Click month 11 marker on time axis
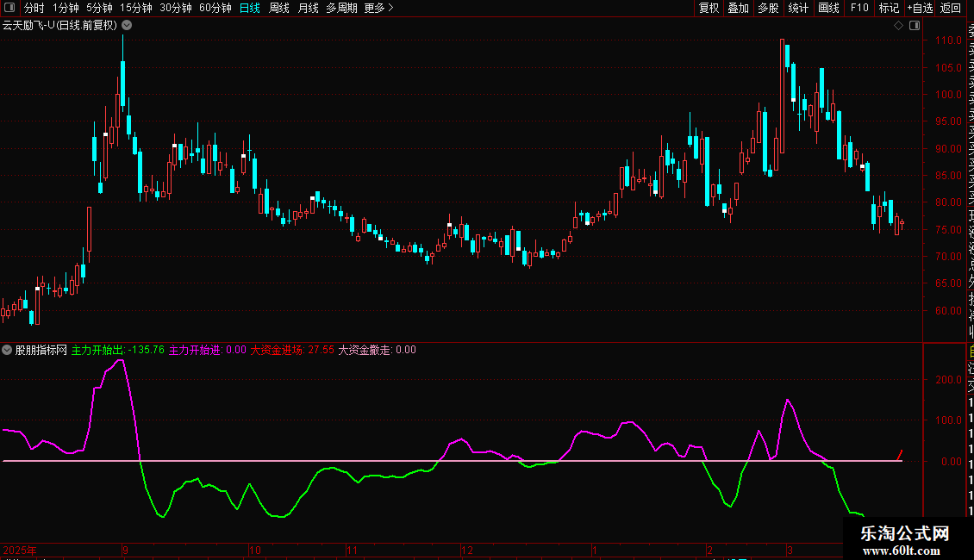 [353, 550]
